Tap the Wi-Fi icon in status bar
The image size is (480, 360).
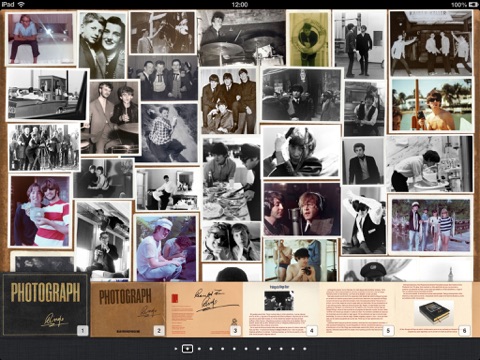pos(21,4)
